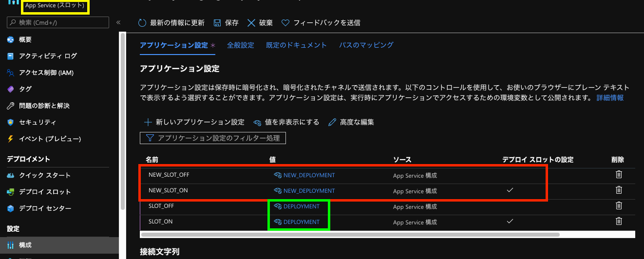The width and height of the screenshot is (644, 259).
Task: Toggle eye icon on the SLOT_OFF value
Action: [278, 206]
